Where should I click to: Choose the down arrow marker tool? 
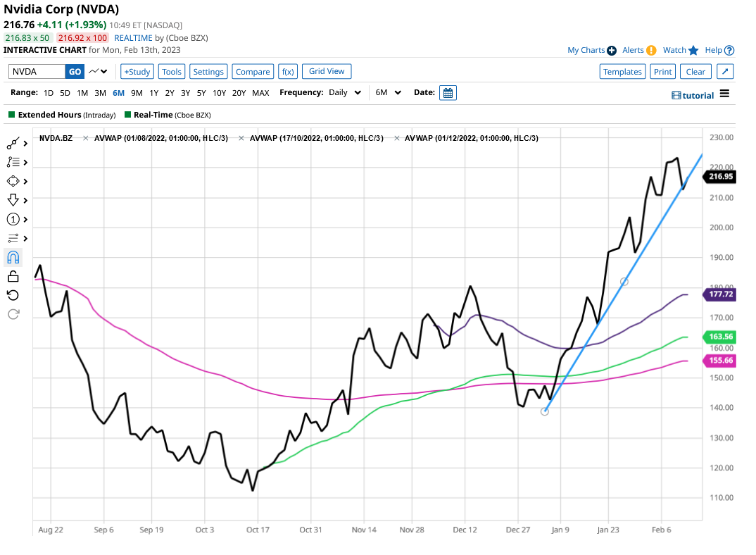pyautogui.click(x=13, y=200)
